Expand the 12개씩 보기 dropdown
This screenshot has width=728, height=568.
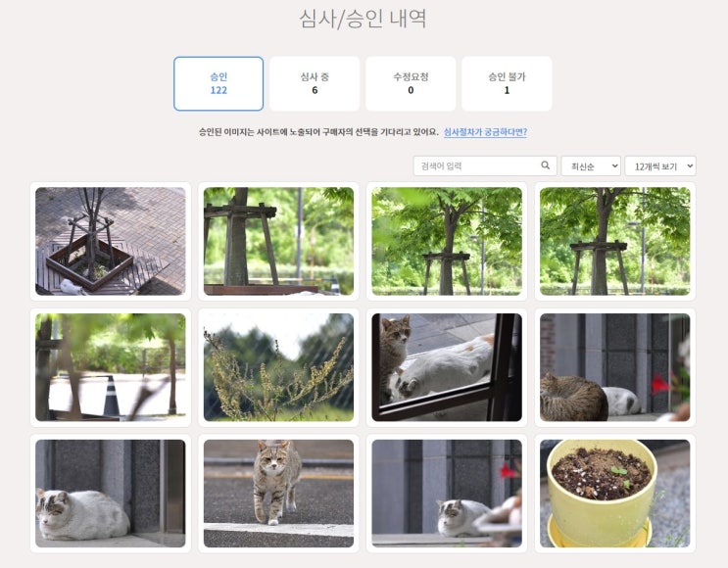point(660,166)
